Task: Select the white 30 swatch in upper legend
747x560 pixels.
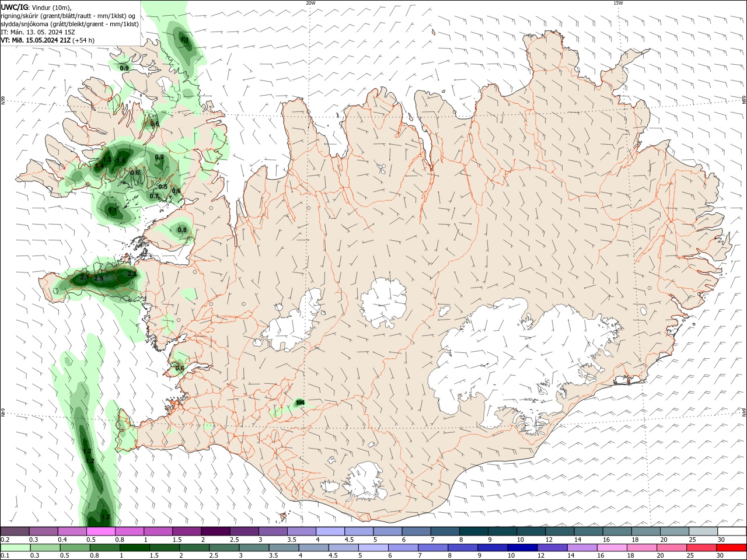Action: [732, 531]
